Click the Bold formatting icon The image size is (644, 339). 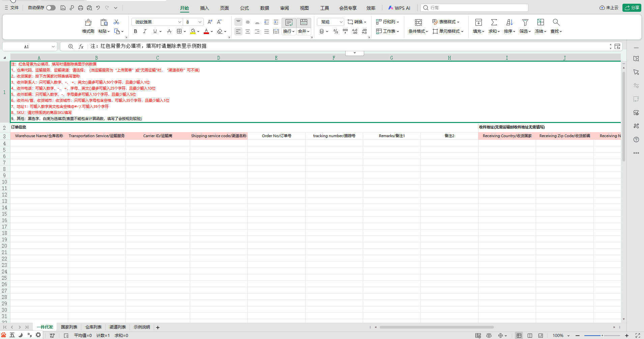pos(136,31)
